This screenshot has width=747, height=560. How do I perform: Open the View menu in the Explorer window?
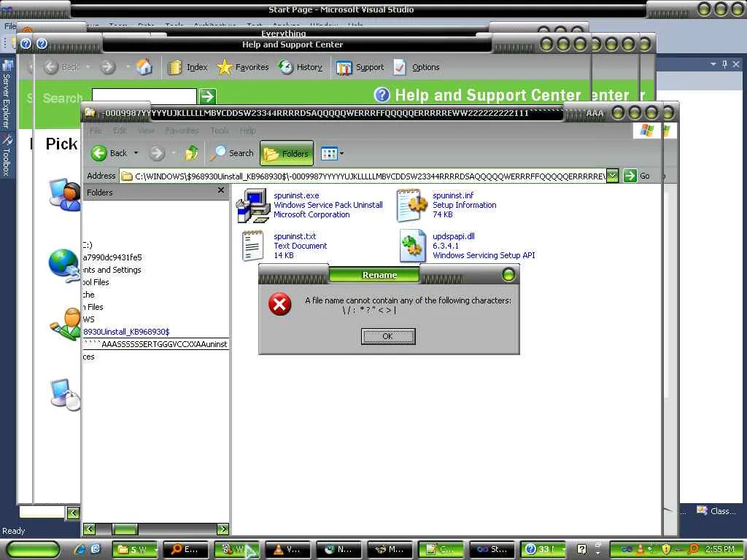coord(146,130)
